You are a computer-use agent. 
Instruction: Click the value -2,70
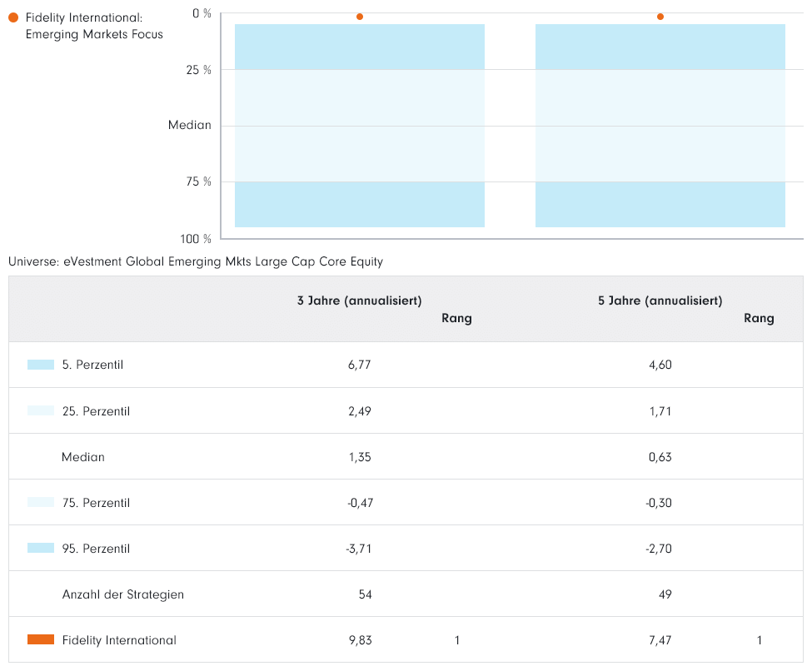point(659,549)
